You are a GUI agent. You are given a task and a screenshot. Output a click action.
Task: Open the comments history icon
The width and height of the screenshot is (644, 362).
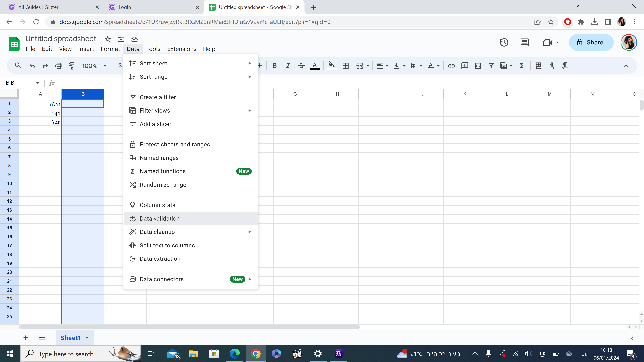pos(524,42)
